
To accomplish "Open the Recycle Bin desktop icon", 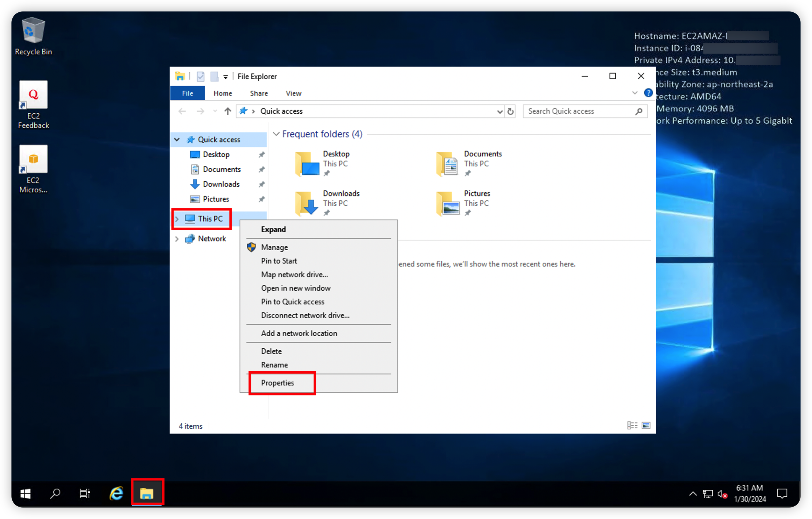I will (x=33, y=31).
